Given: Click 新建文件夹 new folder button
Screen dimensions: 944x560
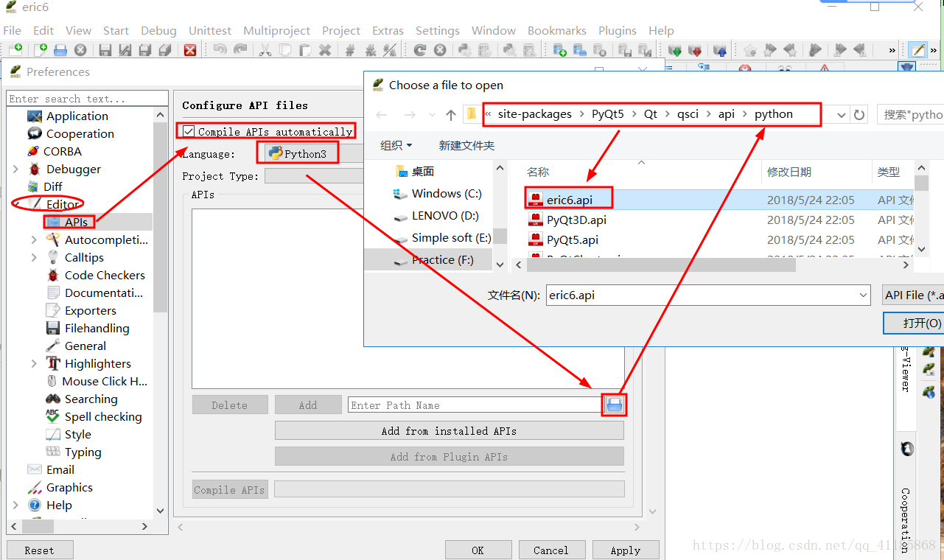Looking at the screenshot, I should (x=466, y=146).
